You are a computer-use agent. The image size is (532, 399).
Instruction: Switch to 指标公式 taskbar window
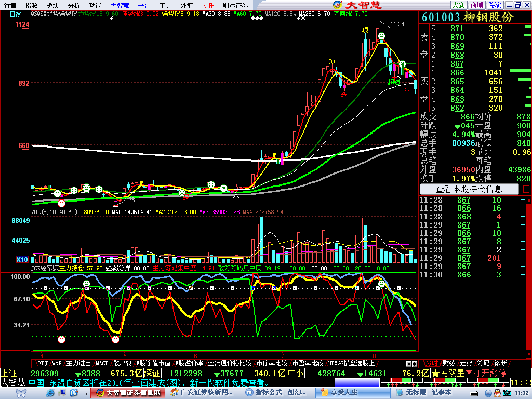coord(278,393)
